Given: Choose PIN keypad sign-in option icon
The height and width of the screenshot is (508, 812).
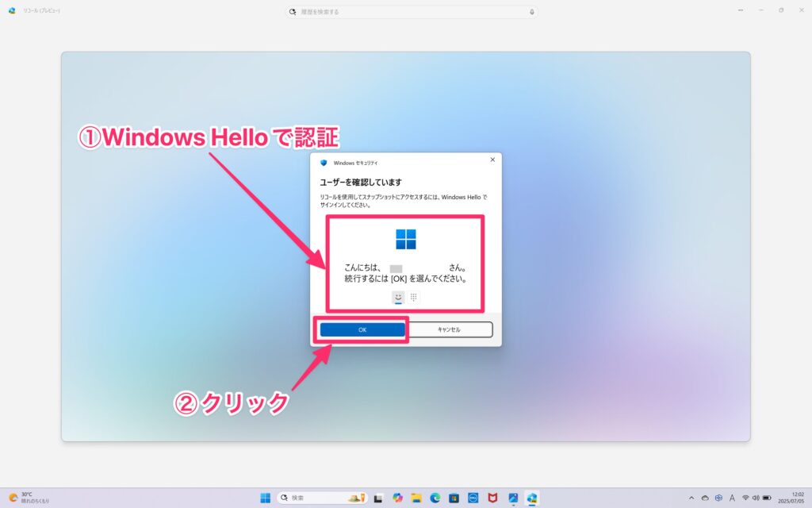Looking at the screenshot, I should tap(413, 297).
